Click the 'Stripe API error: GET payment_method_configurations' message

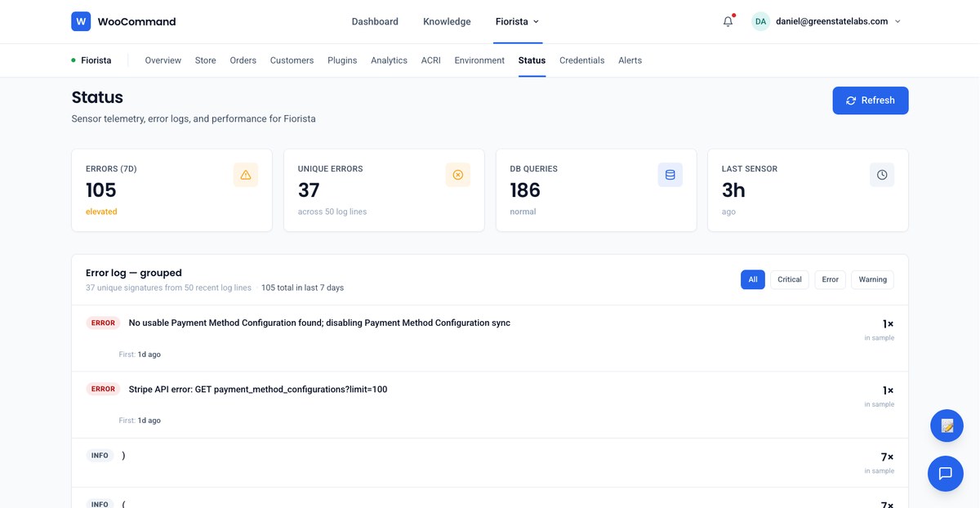coord(258,390)
